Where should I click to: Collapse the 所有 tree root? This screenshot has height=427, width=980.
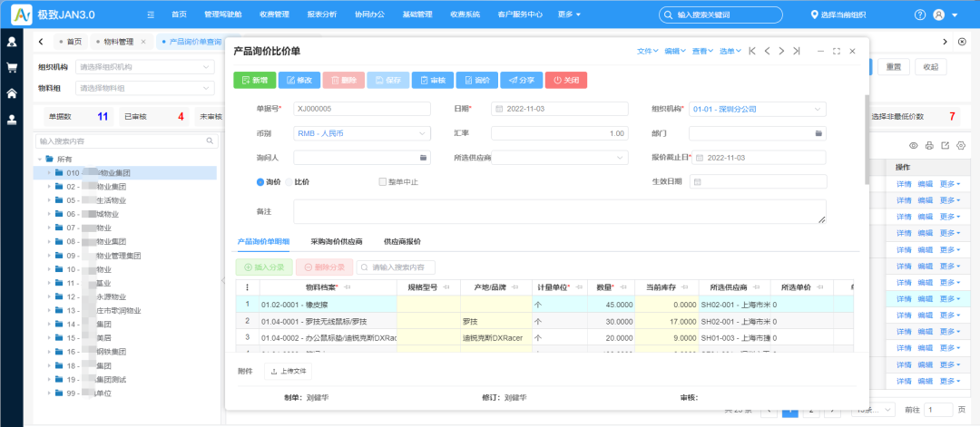[x=40, y=160]
